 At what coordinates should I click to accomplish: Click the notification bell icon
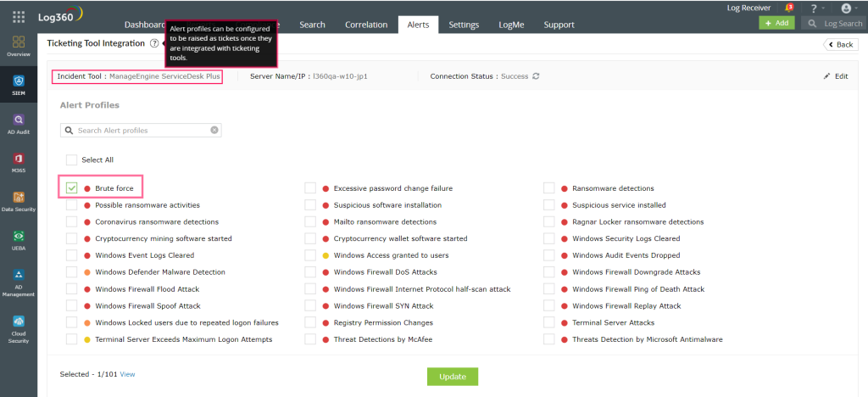coord(787,8)
